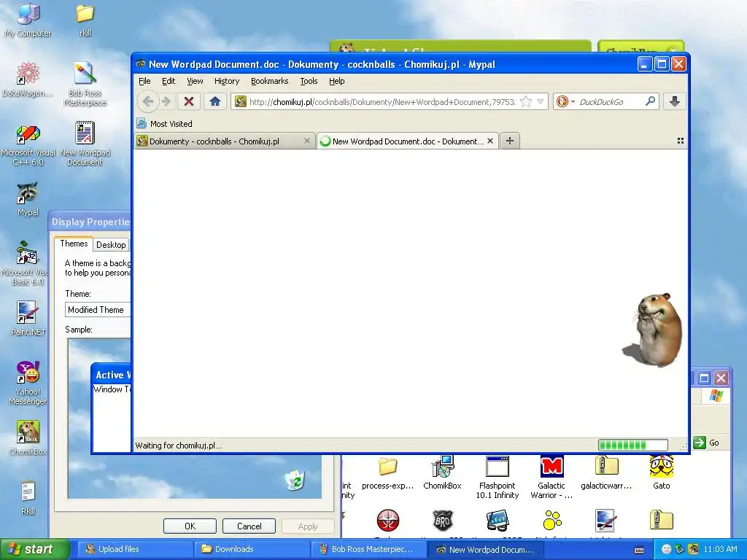Open the Help menu
This screenshot has width=747, height=560.
337,81
